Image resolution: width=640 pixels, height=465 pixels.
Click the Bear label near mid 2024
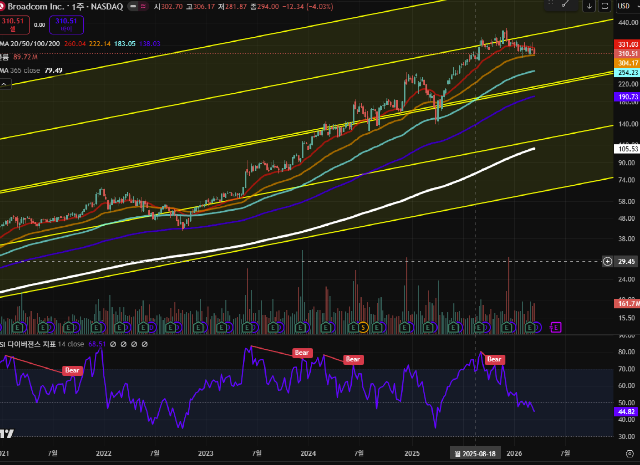point(353,359)
